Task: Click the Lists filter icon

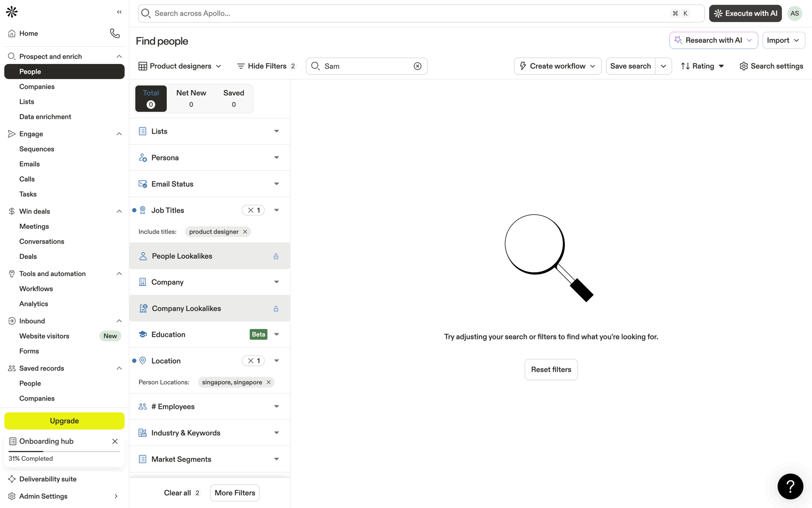Action: (x=143, y=131)
